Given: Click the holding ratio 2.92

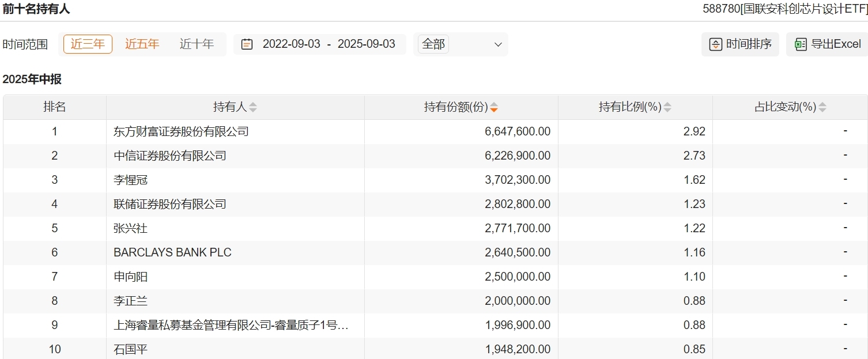Looking at the screenshot, I should [x=695, y=131].
